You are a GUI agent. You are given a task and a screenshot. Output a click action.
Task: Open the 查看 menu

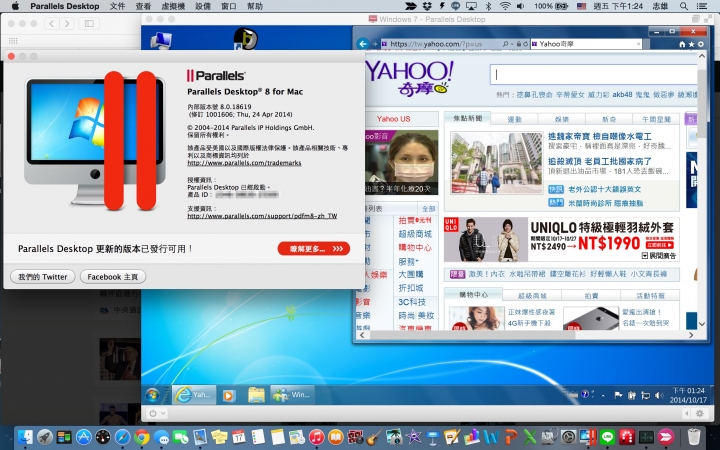pos(143,6)
